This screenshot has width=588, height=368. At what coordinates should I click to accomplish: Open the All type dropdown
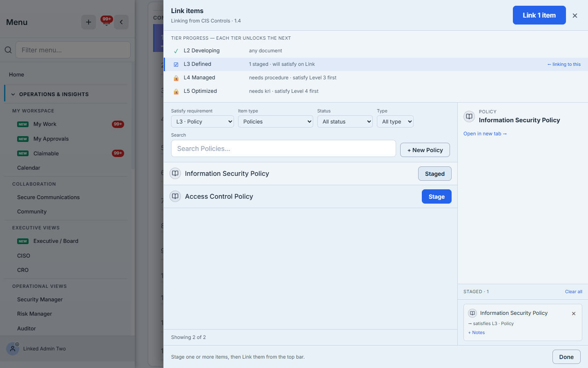(395, 121)
